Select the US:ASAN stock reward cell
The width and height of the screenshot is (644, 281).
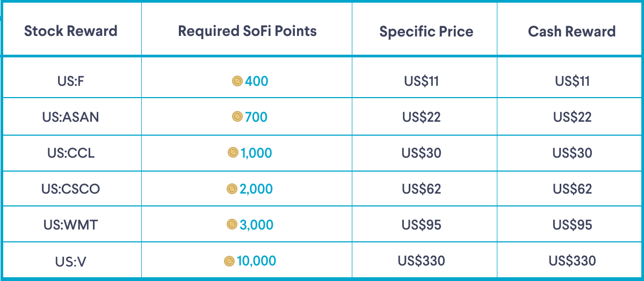70,117
